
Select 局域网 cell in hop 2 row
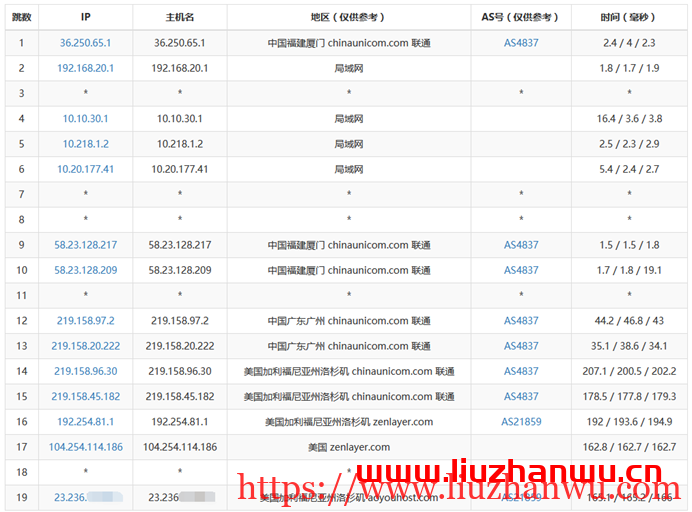(x=349, y=68)
